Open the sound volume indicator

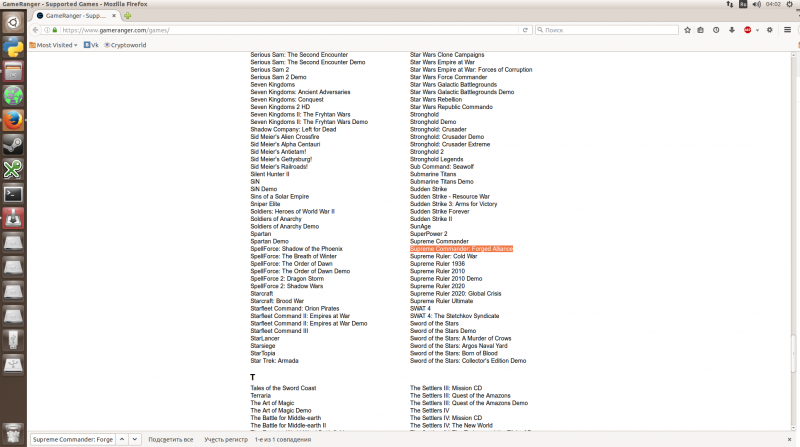757,4
